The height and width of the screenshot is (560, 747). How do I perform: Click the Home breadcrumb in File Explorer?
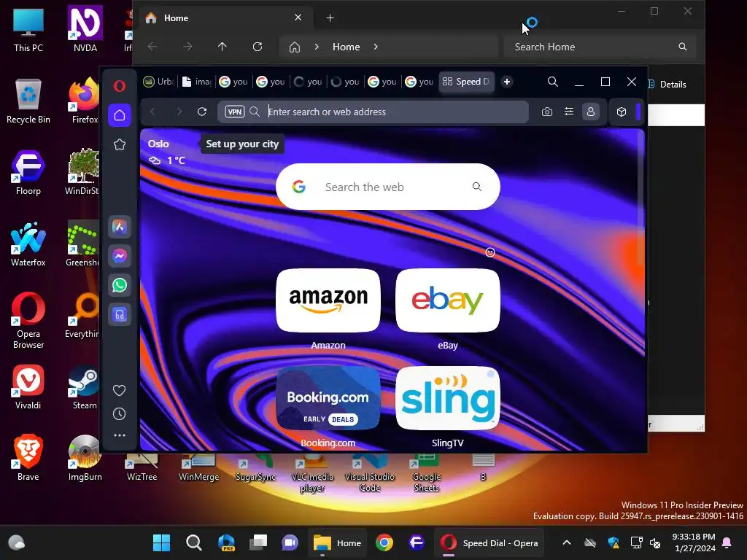[346, 47]
